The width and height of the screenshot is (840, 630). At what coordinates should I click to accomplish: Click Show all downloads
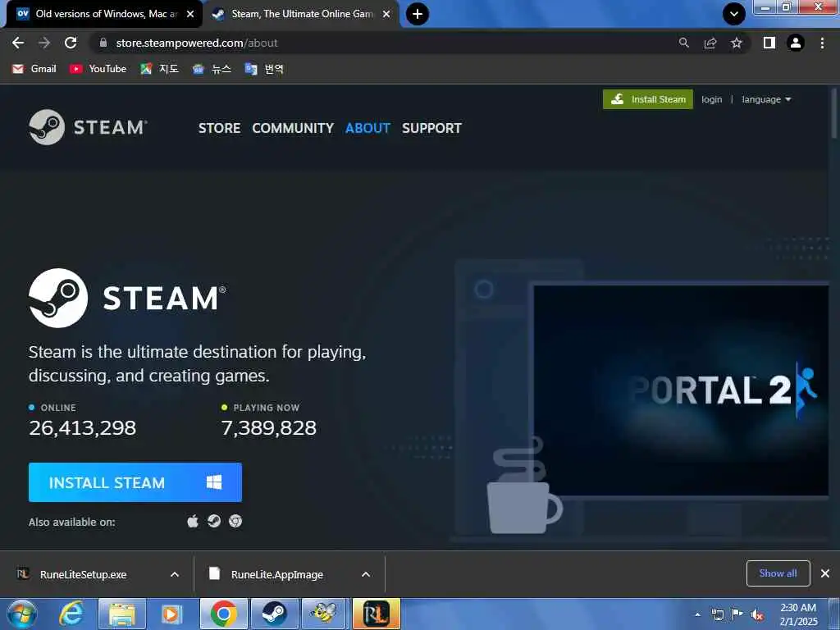point(778,573)
